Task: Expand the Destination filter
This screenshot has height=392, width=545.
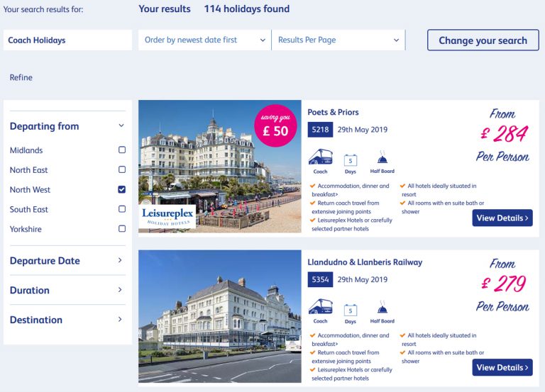Action: [x=67, y=320]
